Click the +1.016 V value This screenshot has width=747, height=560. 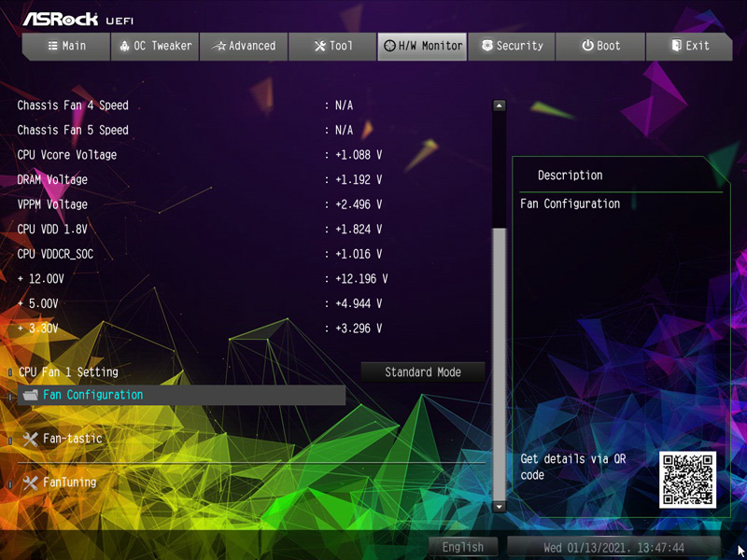point(359,254)
